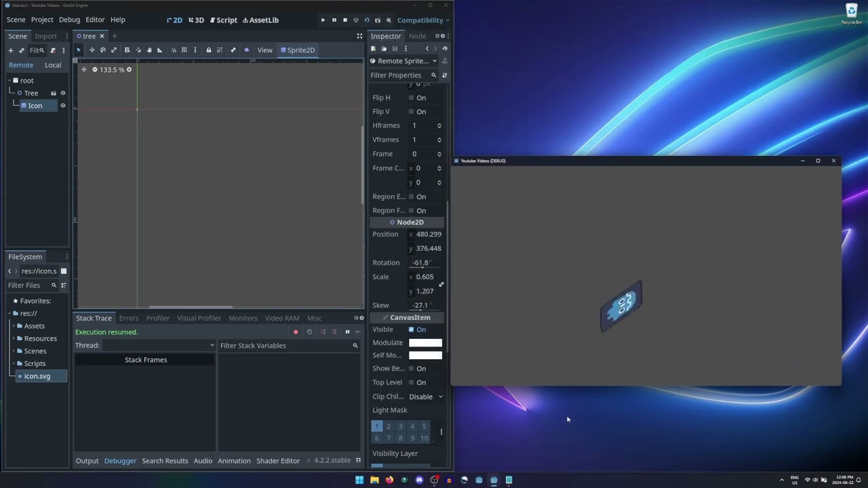The height and width of the screenshot is (488, 868).
Task: Activate the Select Mode arrow tool
Action: tap(79, 50)
